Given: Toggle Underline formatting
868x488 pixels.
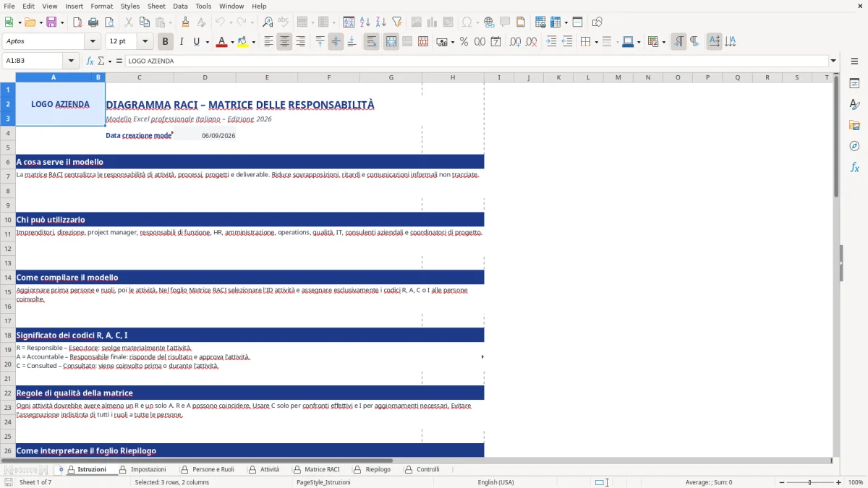Looking at the screenshot, I should (x=197, y=42).
